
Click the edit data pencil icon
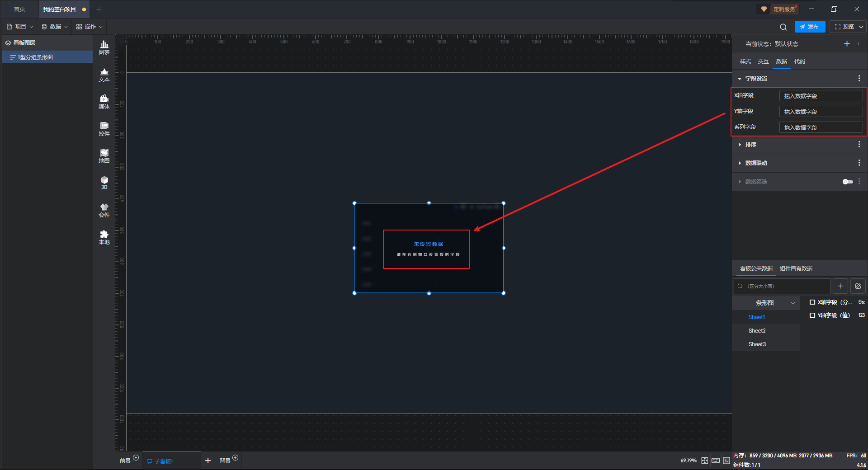pyautogui.click(x=858, y=286)
